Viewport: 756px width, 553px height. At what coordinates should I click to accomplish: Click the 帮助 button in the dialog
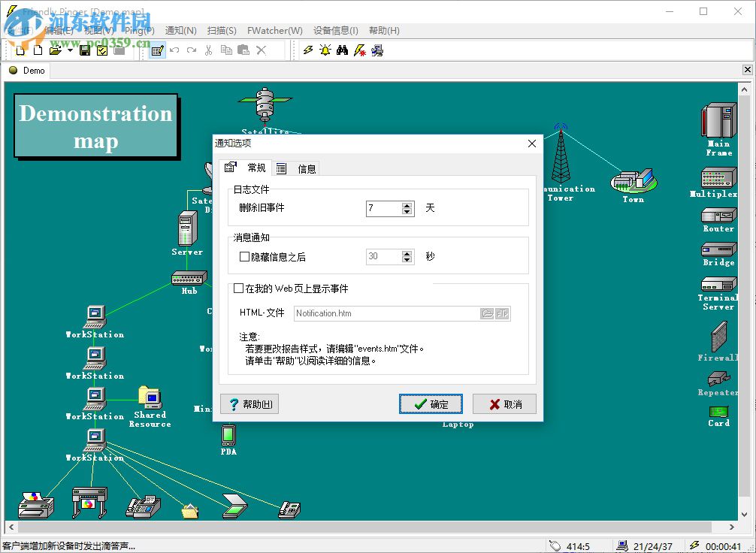[249, 403]
